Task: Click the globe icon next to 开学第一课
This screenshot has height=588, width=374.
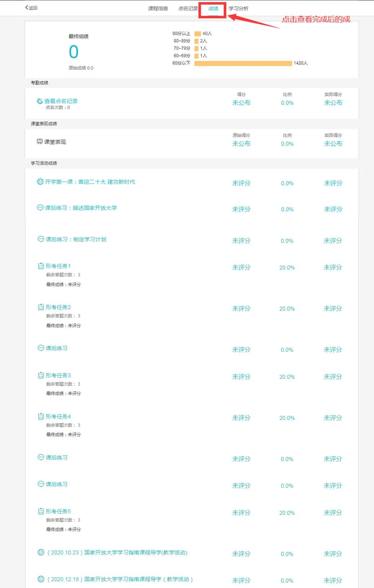Action: click(40, 182)
